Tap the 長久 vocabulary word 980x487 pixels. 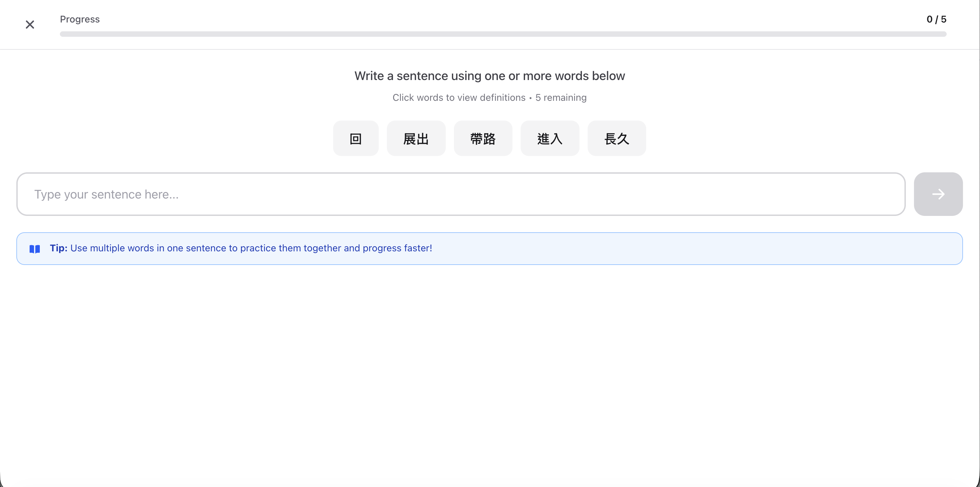pos(616,139)
